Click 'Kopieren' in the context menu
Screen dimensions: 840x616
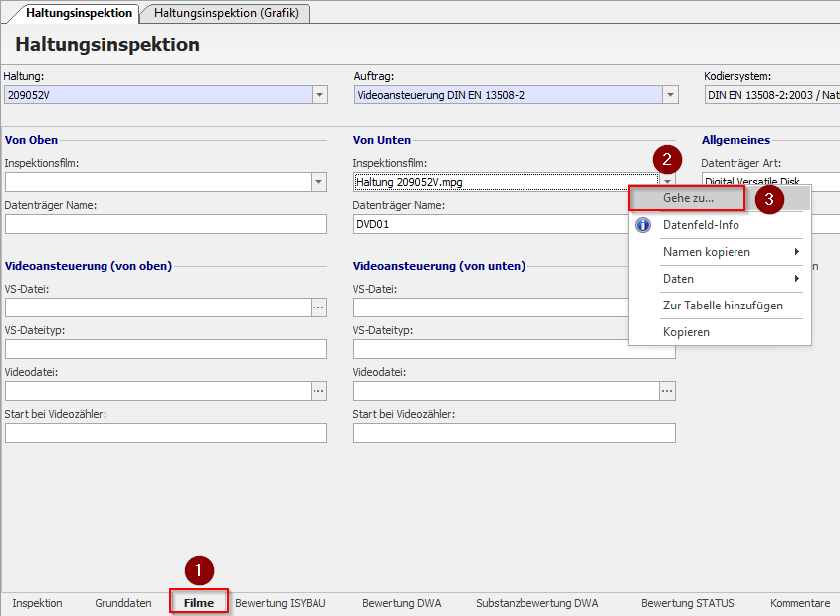(686, 332)
